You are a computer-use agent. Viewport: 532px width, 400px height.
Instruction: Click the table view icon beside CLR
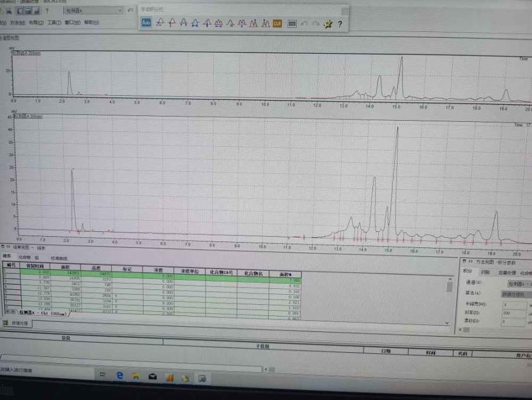coord(292,23)
